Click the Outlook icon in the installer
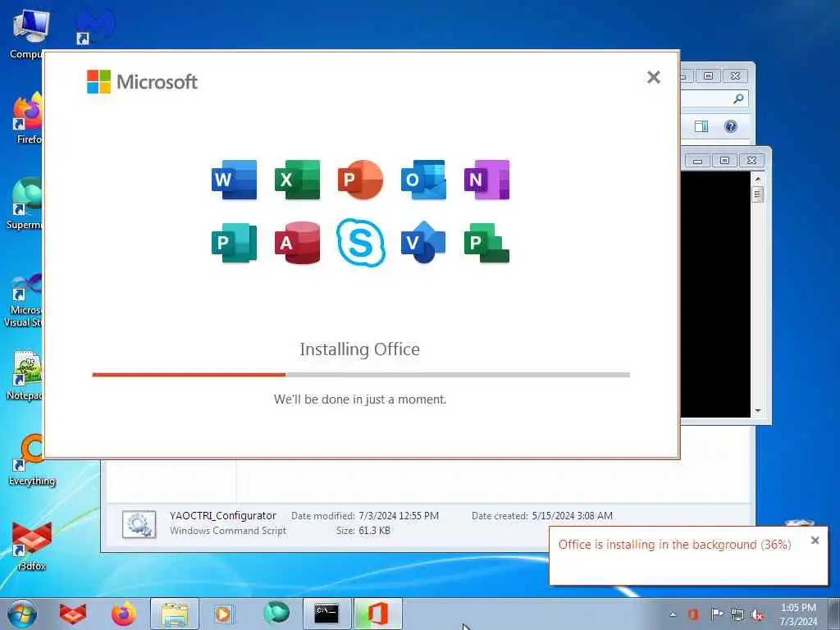840x630 pixels. [423, 180]
